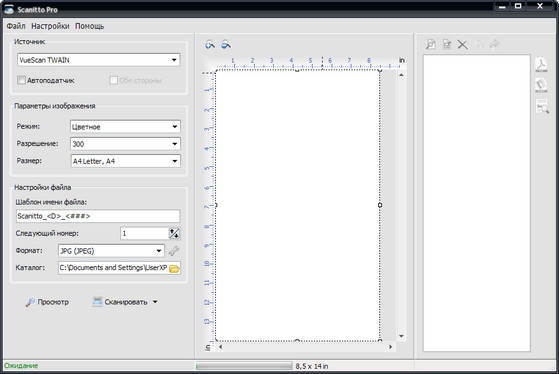Open the Разрешение dropdown set to 300
This screenshot has width=559, height=374.
pos(125,144)
